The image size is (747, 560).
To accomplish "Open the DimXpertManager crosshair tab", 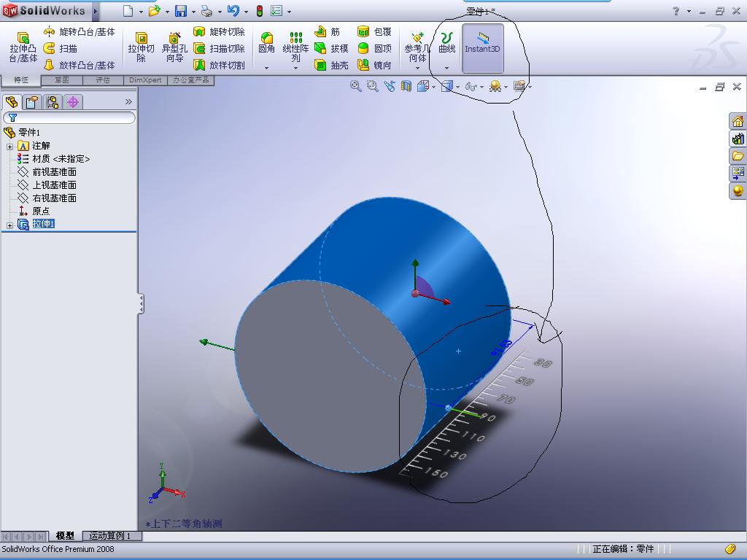I will tap(73, 102).
